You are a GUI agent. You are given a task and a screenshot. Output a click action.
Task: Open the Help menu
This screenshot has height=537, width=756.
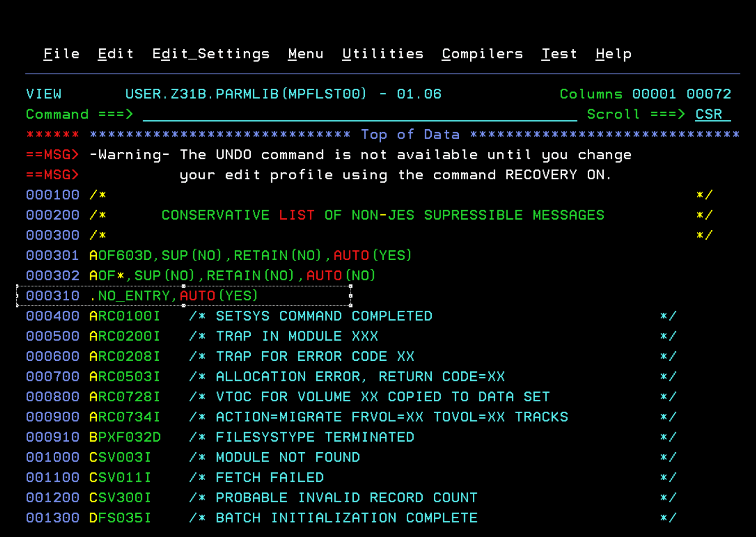(x=613, y=54)
